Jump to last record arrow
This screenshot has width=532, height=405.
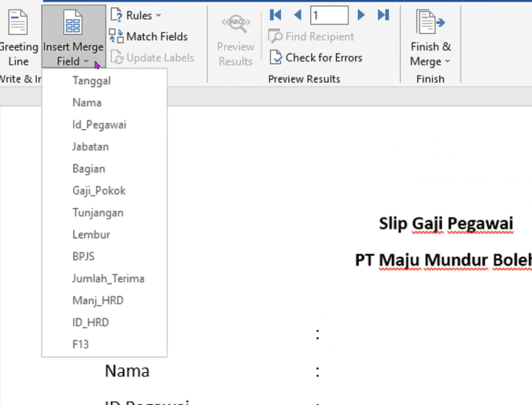(x=383, y=15)
